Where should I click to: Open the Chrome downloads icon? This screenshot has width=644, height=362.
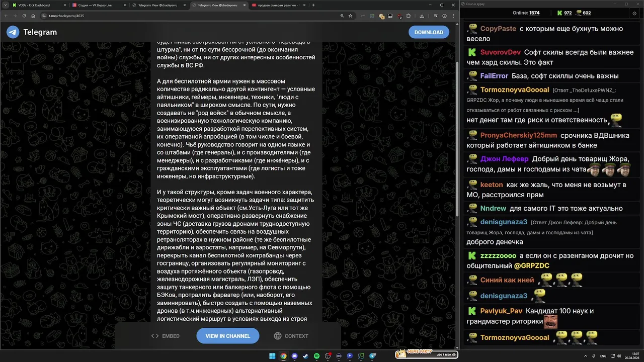[x=422, y=16]
